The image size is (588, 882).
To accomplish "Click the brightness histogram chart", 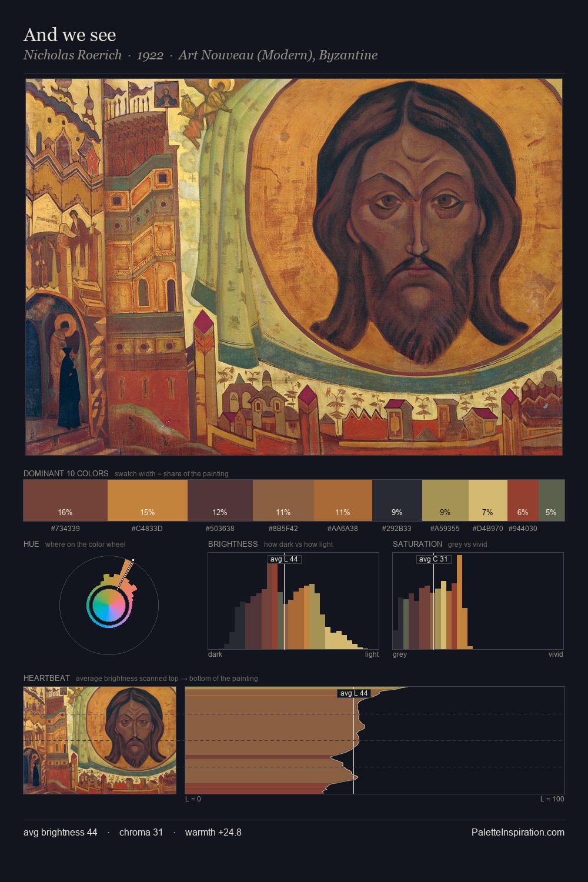I will click(x=293, y=601).
